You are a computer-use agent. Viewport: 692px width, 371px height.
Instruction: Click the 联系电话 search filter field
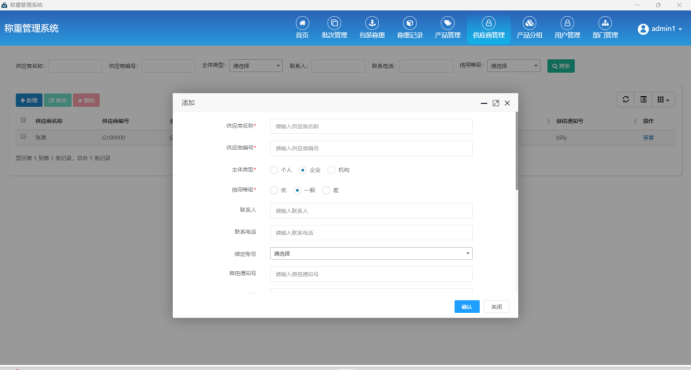click(426, 66)
